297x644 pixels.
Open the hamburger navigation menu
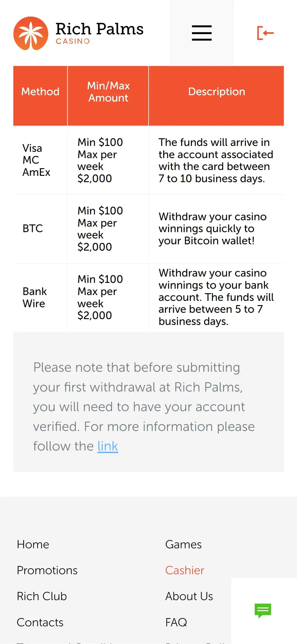click(x=202, y=33)
